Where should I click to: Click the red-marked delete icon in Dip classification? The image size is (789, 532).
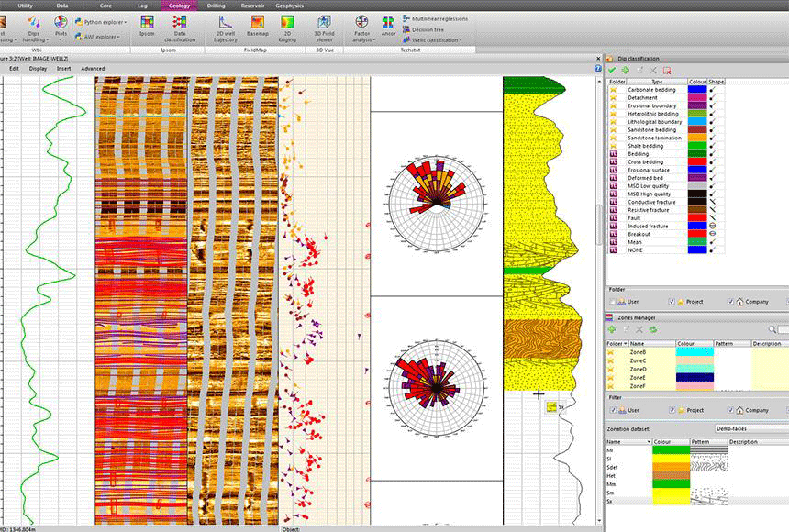667,71
